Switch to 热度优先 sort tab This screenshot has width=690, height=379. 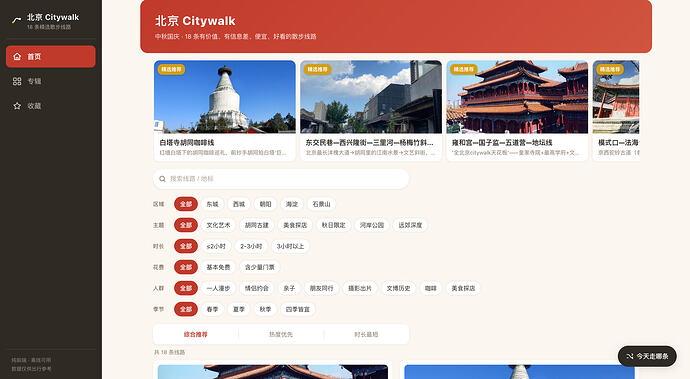coord(281,335)
